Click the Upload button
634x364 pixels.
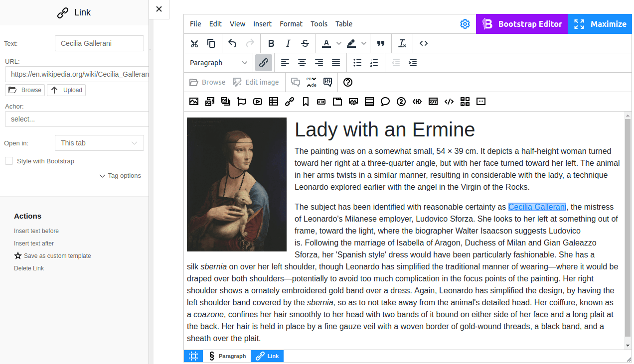click(66, 90)
